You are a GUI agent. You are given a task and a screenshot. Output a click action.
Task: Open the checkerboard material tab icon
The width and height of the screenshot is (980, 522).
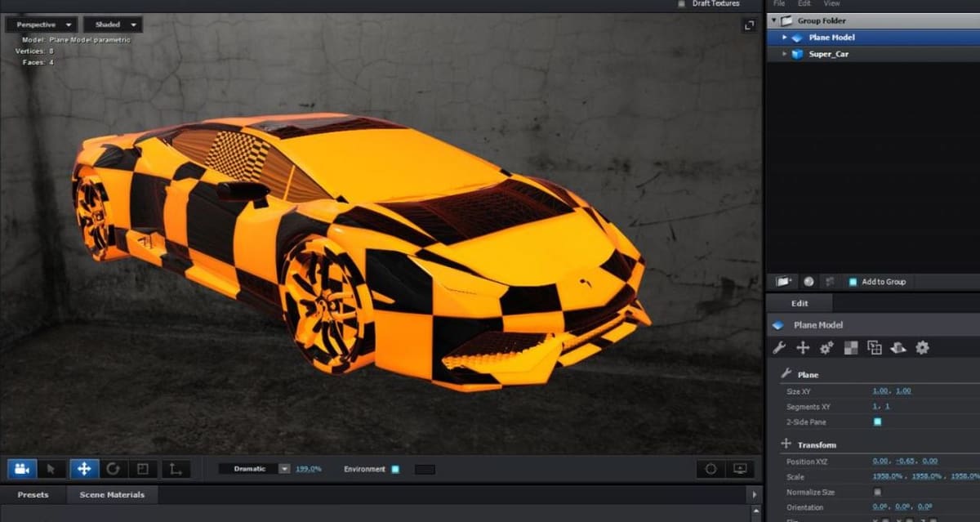click(x=851, y=348)
